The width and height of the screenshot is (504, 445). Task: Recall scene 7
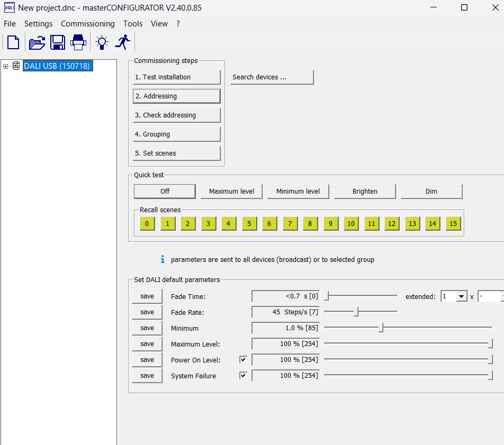point(290,224)
